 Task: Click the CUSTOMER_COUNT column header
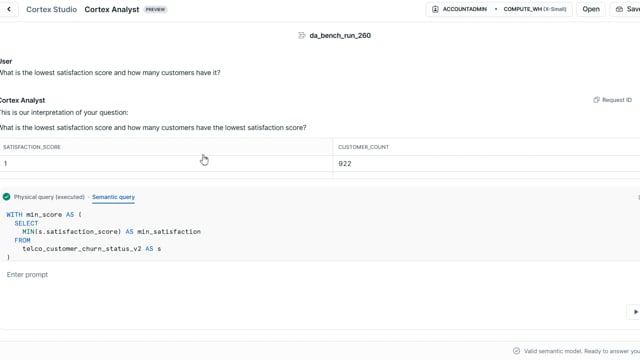pyautogui.click(x=363, y=147)
